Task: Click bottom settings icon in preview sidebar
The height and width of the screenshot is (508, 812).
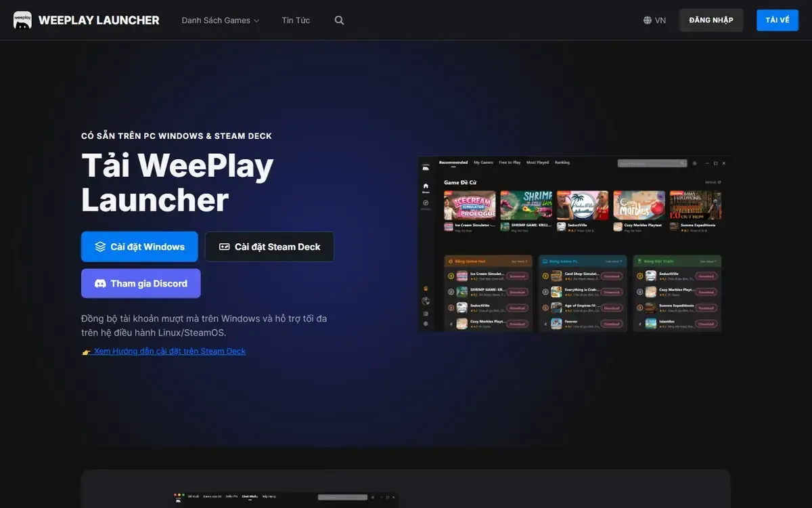Action: tap(426, 324)
